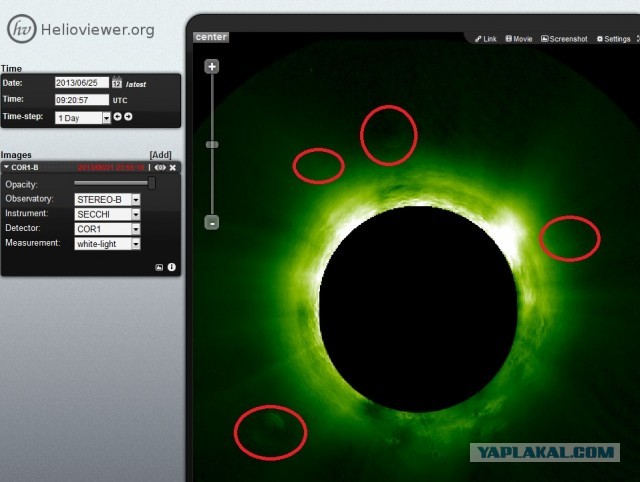Viewport: 640px width, 482px height.
Task: Open the Detector COR1 dropdown
Action: click(107, 229)
